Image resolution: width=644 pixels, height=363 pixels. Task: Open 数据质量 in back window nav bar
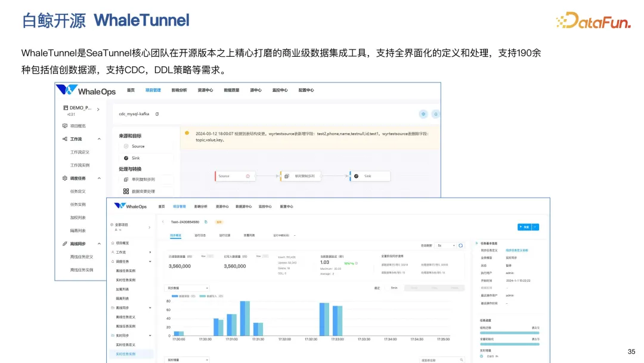231,90
